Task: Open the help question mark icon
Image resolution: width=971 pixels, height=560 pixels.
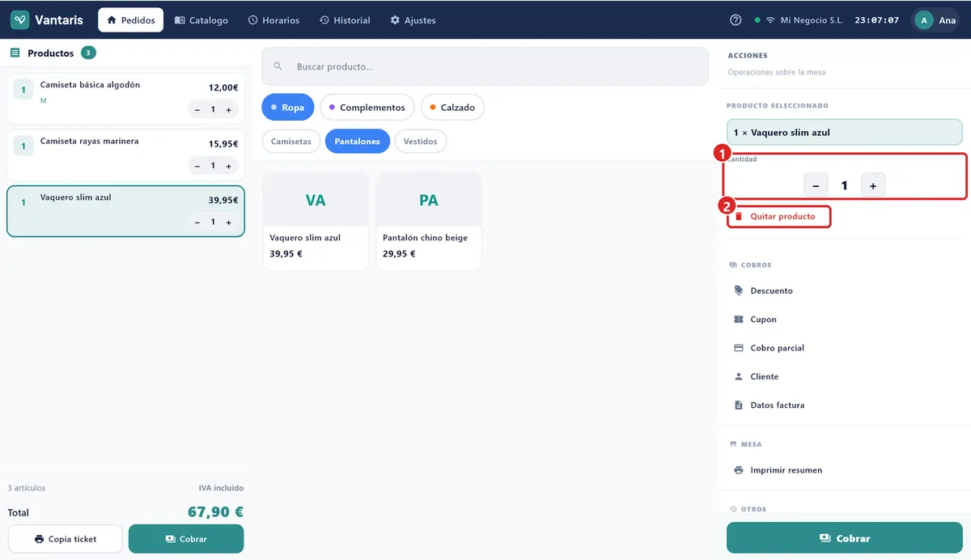Action: point(736,20)
